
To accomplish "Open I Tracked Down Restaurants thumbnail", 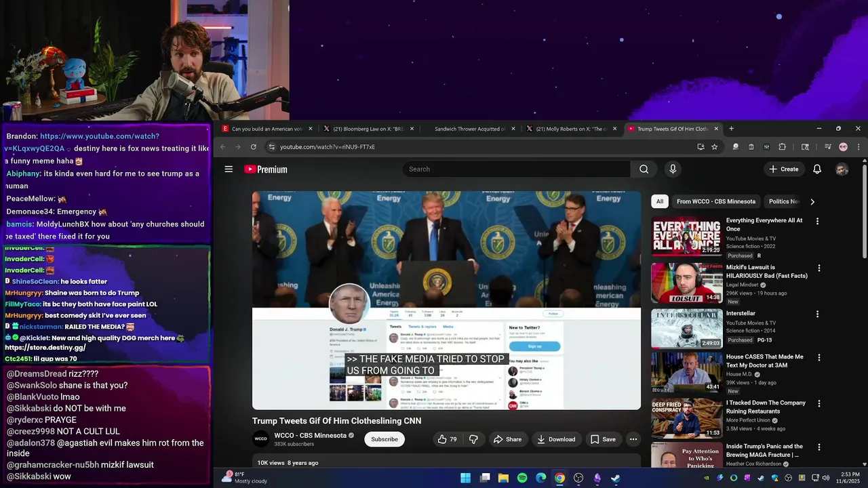I will (687, 418).
